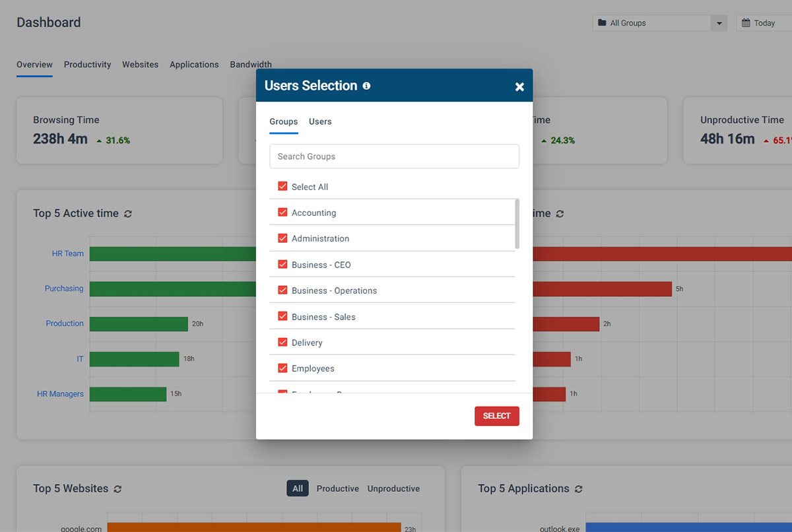Toggle the Delivery group checkbox

[x=282, y=342]
